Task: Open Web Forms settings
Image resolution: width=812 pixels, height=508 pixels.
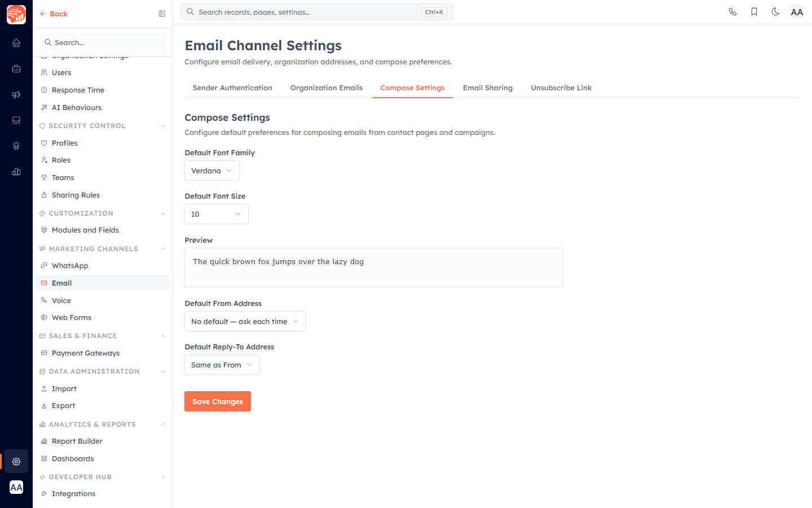Action: 102,318
